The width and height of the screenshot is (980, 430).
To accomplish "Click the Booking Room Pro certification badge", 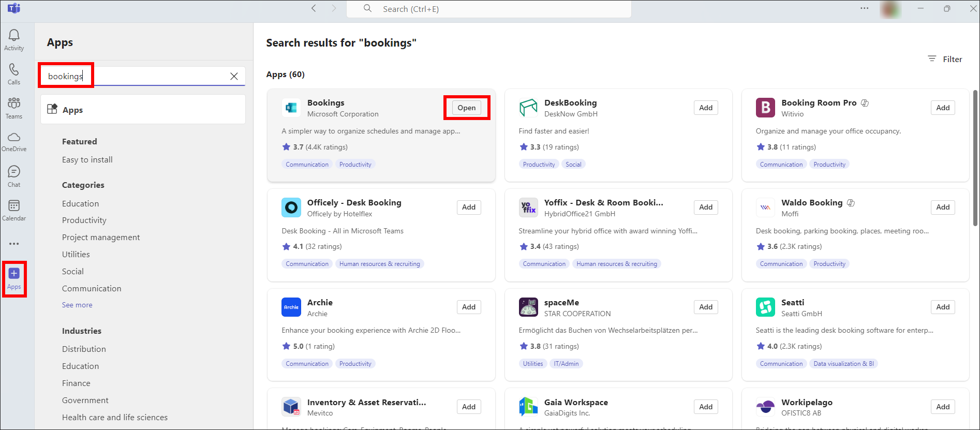I will (x=865, y=103).
